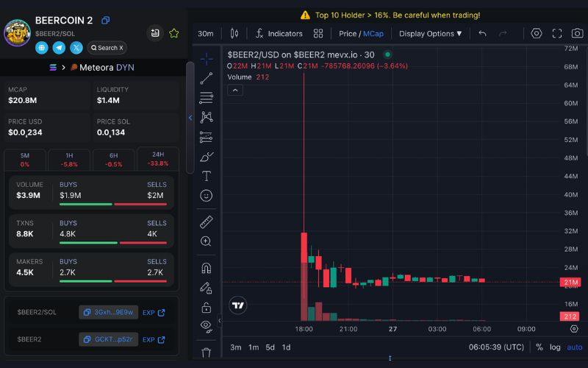
Task: Select the crosshair cursor tool
Action: tap(207, 59)
